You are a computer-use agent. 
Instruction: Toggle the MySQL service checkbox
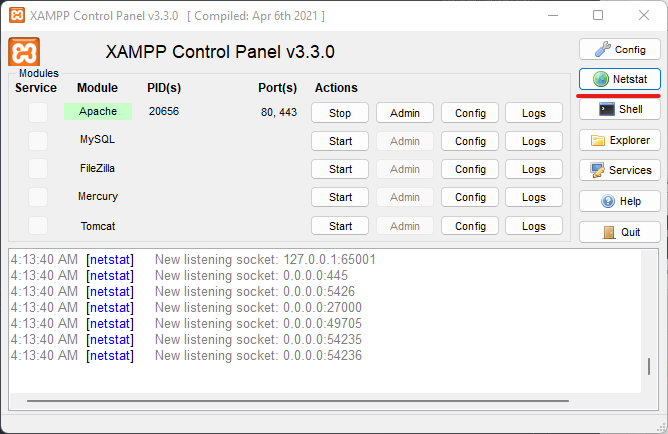coord(37,141)
